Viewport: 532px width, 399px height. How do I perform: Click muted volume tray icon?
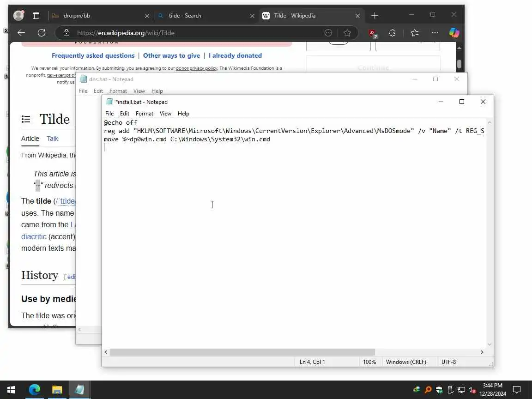[472, 390]
